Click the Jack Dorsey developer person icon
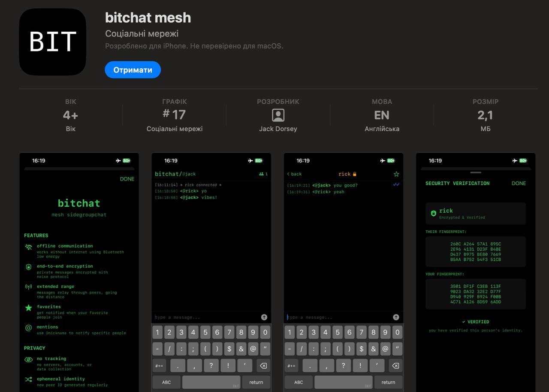The height and width of the screenshot is (392, 549). pos(278,115)
